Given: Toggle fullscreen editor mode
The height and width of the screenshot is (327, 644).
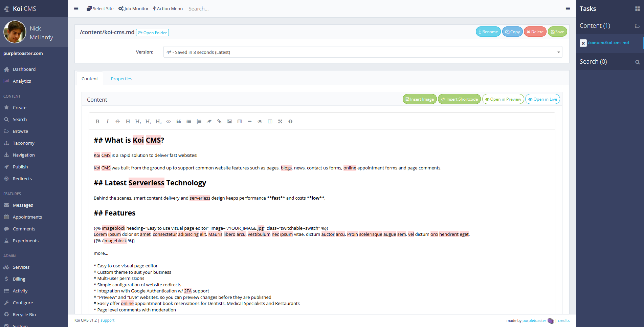Looking at the screenshot, I should click(280, 121).
